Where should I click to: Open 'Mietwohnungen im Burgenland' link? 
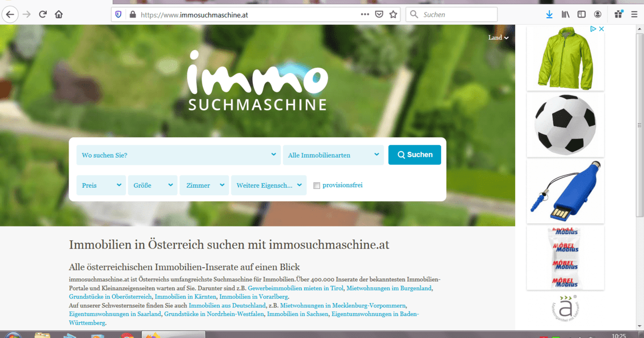[x=389, y=288]
